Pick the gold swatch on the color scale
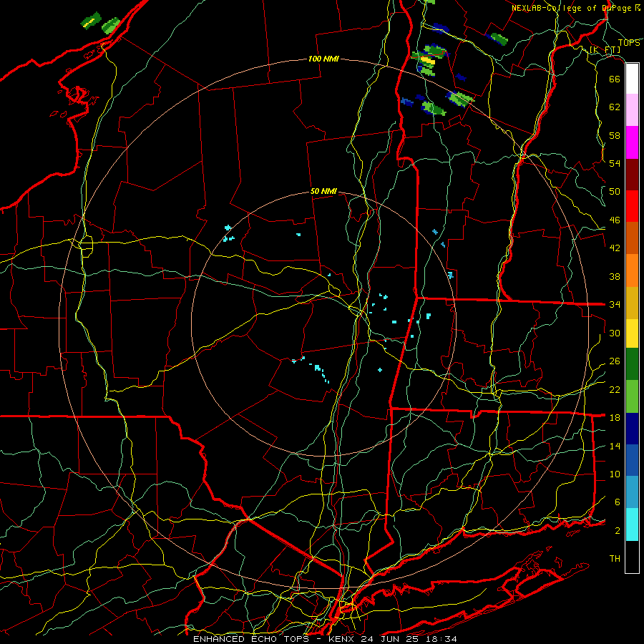This screenshot has width=644, height=644. point(632,303)
